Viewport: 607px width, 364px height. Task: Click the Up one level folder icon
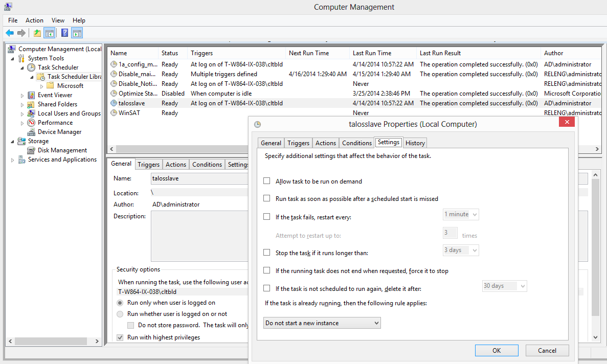[37, 33]
